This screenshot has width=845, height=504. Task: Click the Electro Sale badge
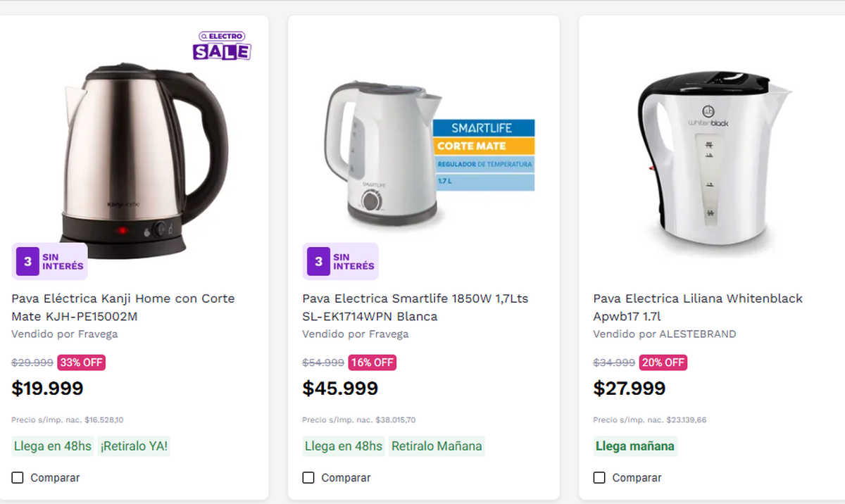[221, 44]
